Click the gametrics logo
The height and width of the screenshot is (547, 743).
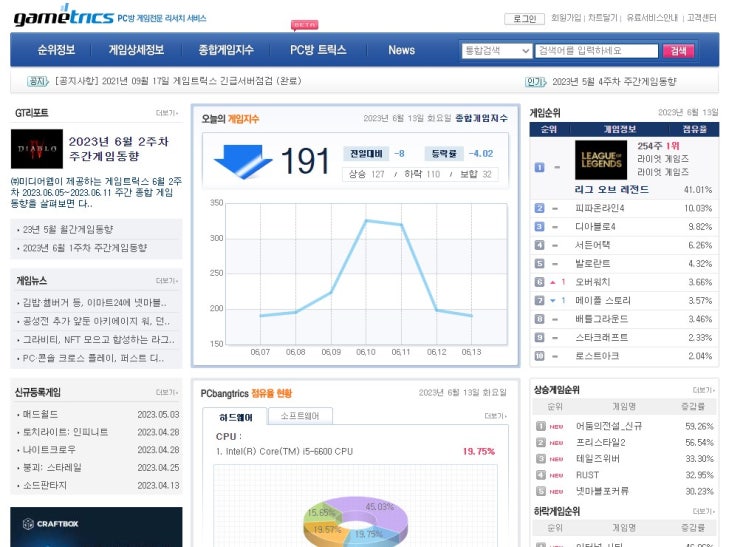pyautogui.click(x=64, y=16)
